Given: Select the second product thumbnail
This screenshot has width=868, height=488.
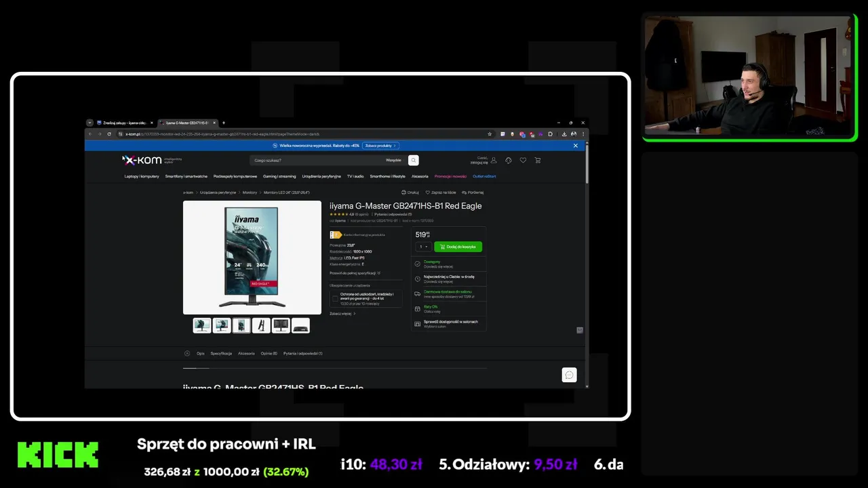Looking at the screenshot, I should pyautogui.click(x=222, y=325).
